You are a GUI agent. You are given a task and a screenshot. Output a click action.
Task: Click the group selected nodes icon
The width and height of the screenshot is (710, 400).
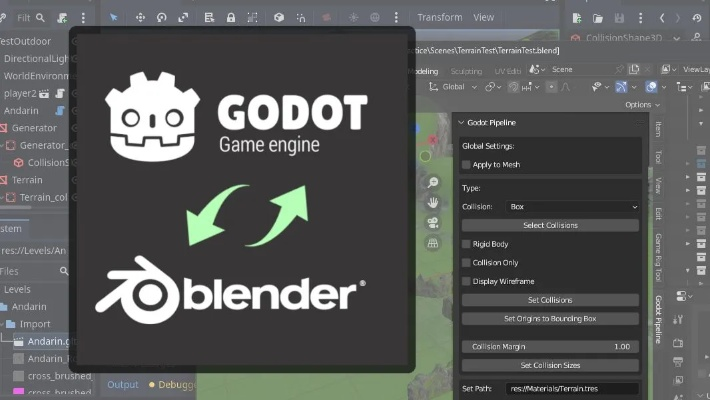(x=252, y=17)
